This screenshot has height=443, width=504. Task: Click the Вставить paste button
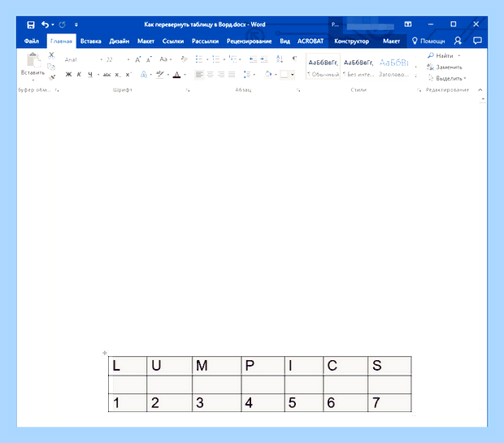[33, 66]
